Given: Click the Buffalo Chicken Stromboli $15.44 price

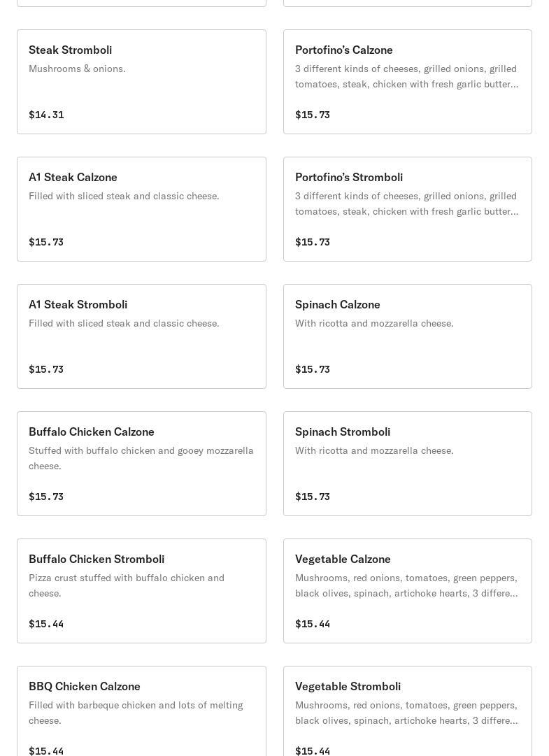Looking at the screenshot, I should (46, 624).
